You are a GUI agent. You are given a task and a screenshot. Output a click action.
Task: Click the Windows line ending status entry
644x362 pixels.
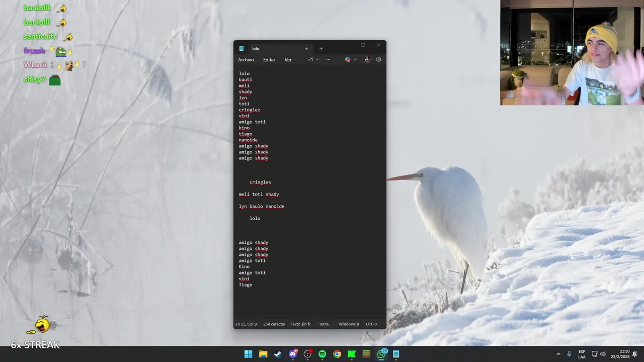click(349, 324)
